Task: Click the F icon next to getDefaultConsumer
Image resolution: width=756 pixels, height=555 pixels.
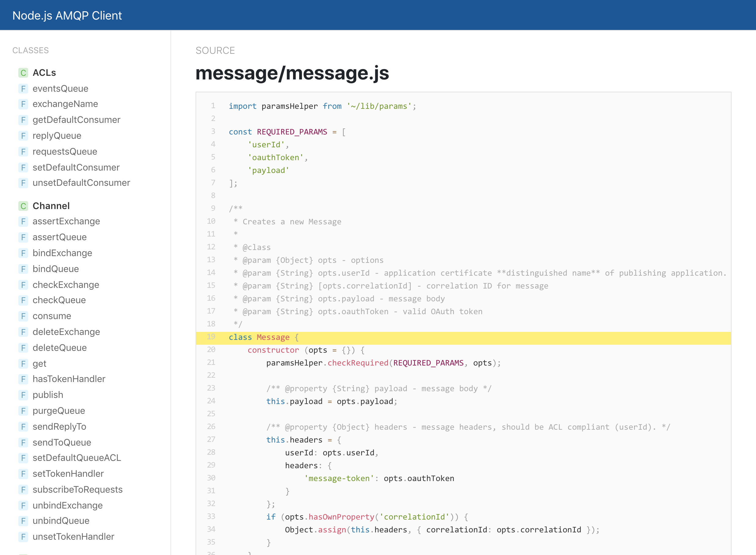Action: pyautogui.click(x=23, y=120)
